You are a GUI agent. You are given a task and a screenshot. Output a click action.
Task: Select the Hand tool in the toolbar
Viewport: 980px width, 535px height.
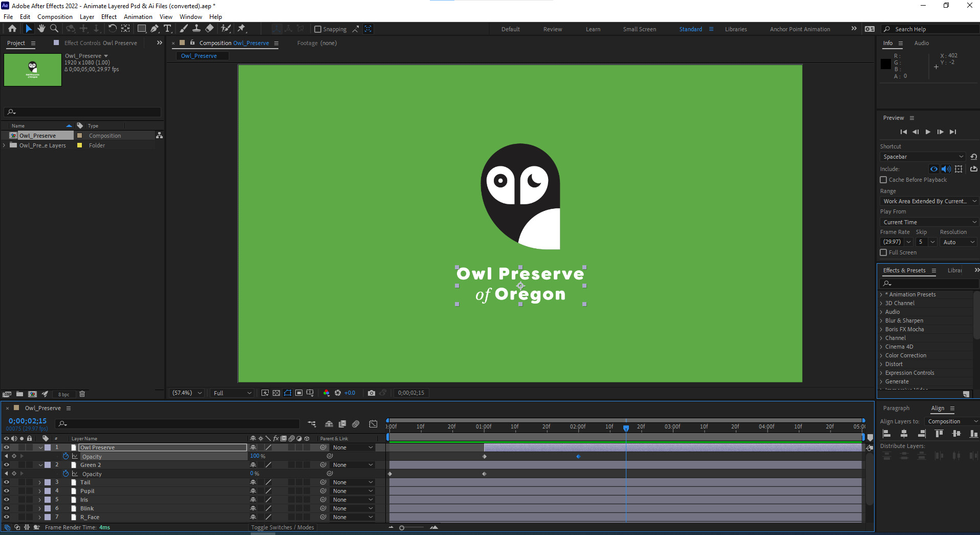click(41, 29)
